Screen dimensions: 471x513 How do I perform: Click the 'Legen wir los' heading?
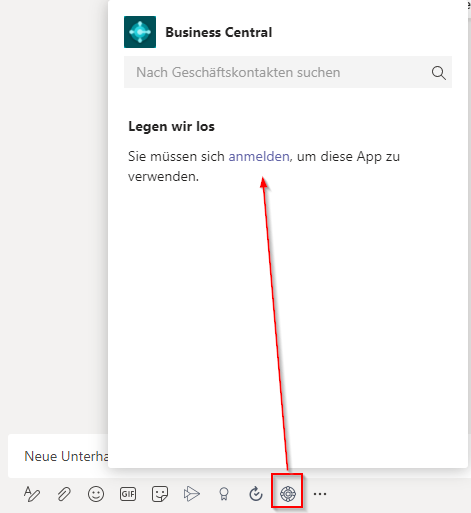click(171, 127)
